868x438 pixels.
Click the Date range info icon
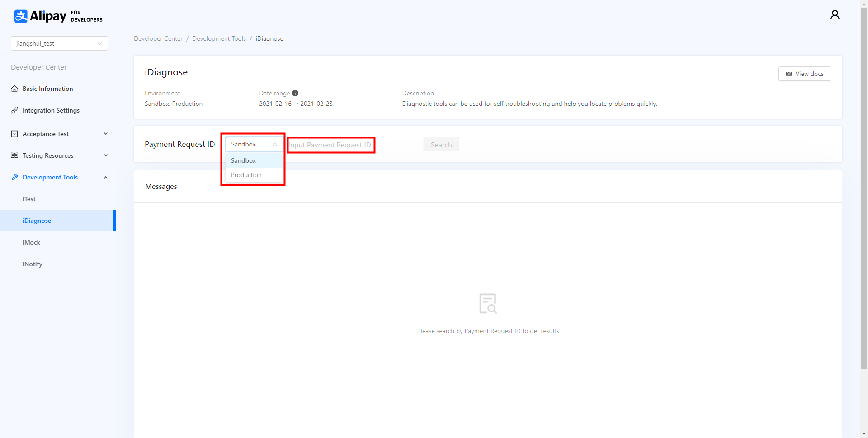295,93
